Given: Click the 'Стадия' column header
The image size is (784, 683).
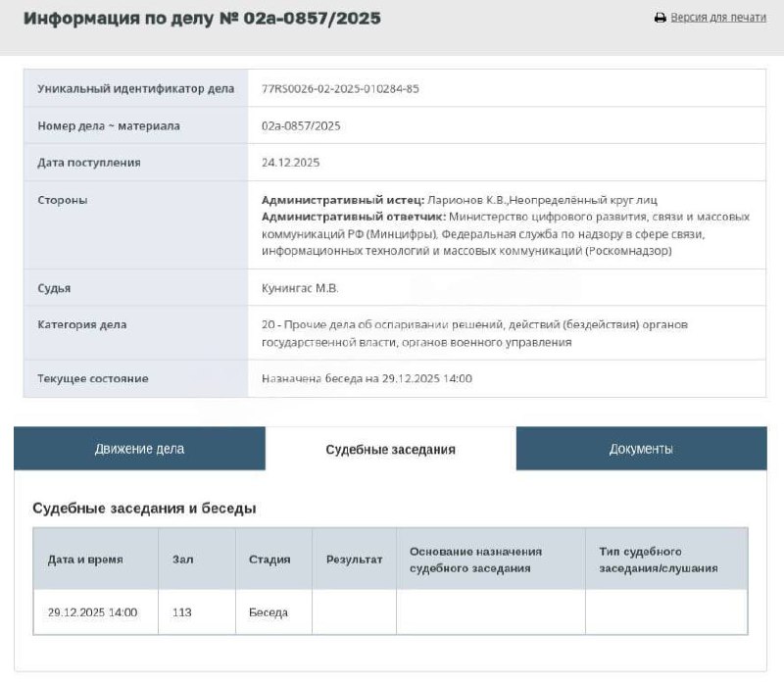Looking at the screenshot, I should (269, 560).
